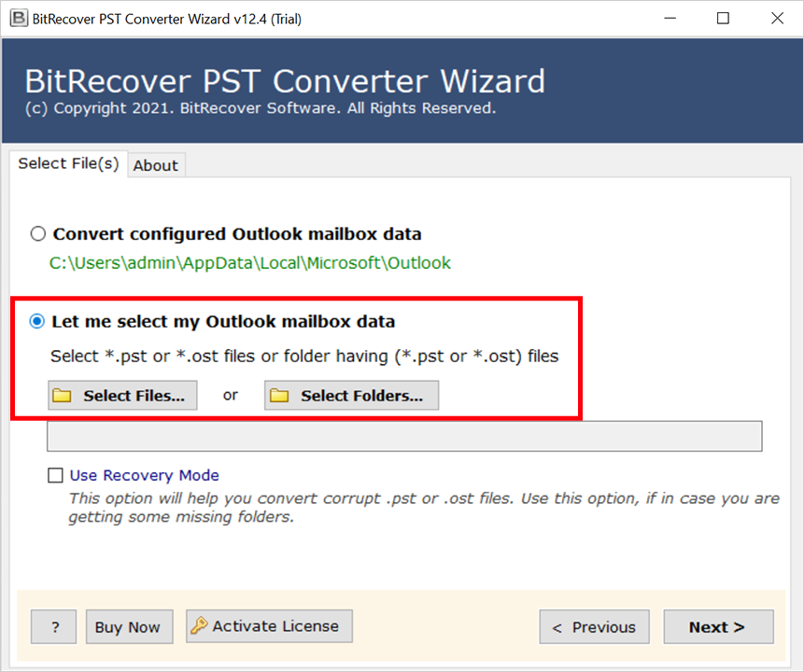Click the Buy Now button
The height and width of the screenshot is (672, 804).
(x=127, y=627)
